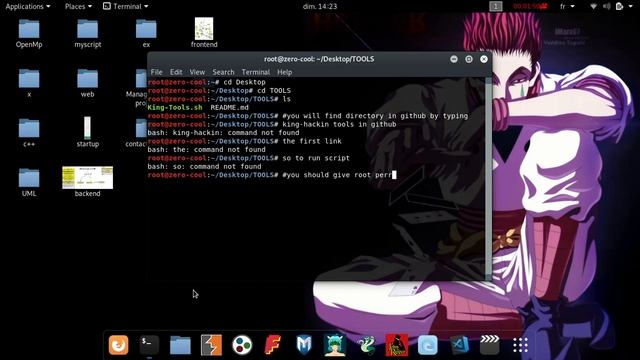Viewport: 640px width, 360px height.
Task: Close the terminal window
Action: point(484,59)
